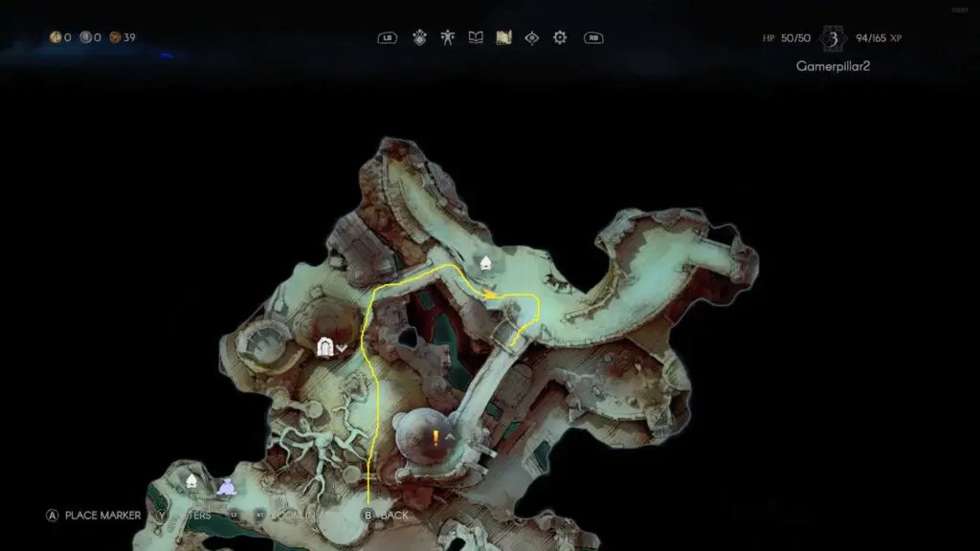The width and height of the screenshot is (980, 551).
Task: Open the journal book tab
Action: pos(475,38)
